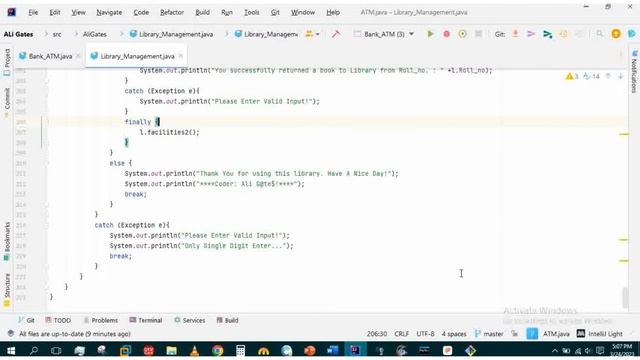This screenshot has width=640, height=360.
Task: Open File Explorer from the taskbar
Action: [171, 350]
